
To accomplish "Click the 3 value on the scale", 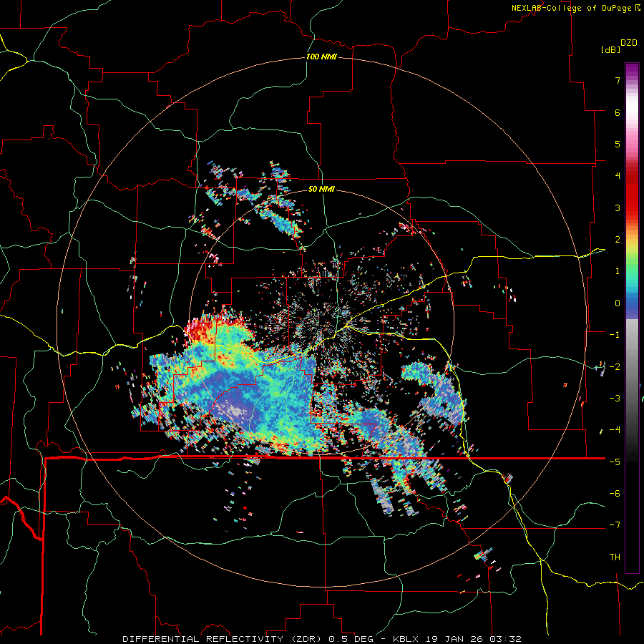I will (x=618, y=208).
